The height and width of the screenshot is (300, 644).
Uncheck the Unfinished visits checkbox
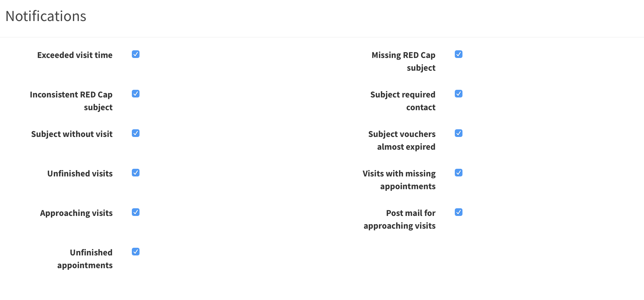pyautogui.click(x=136, y=173)
